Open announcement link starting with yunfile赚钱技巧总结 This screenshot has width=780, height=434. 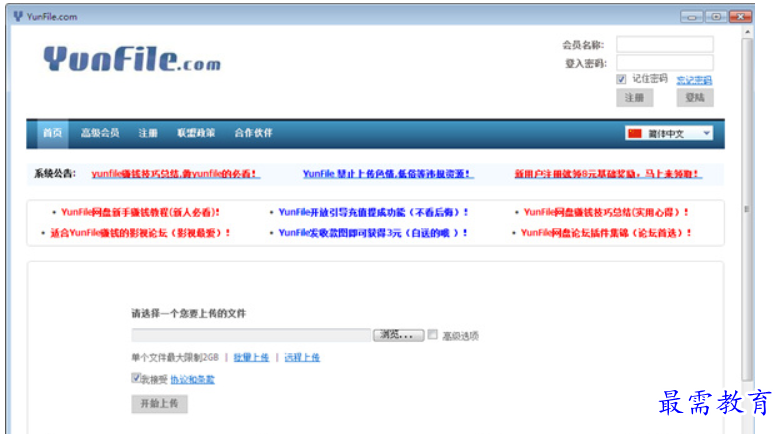[x=176, y=174]
